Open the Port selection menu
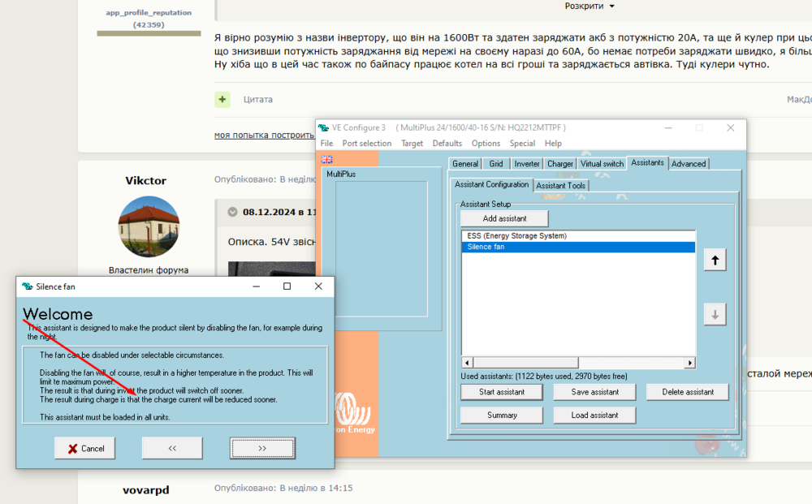812x504 pixels. [367, 144]
